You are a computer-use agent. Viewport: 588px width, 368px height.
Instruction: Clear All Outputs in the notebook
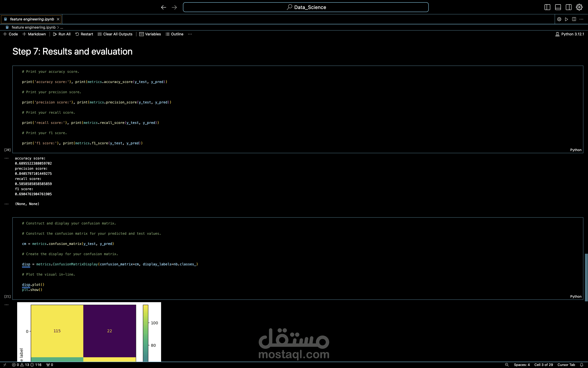115,34
